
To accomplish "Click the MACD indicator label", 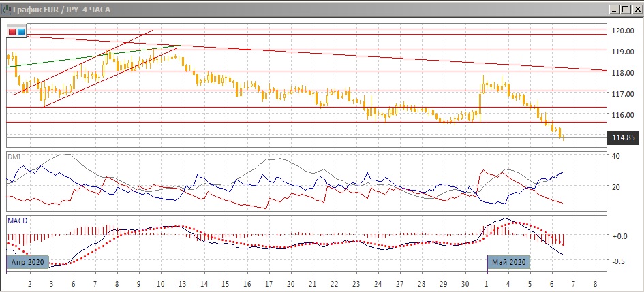I will tap(17, 221).
